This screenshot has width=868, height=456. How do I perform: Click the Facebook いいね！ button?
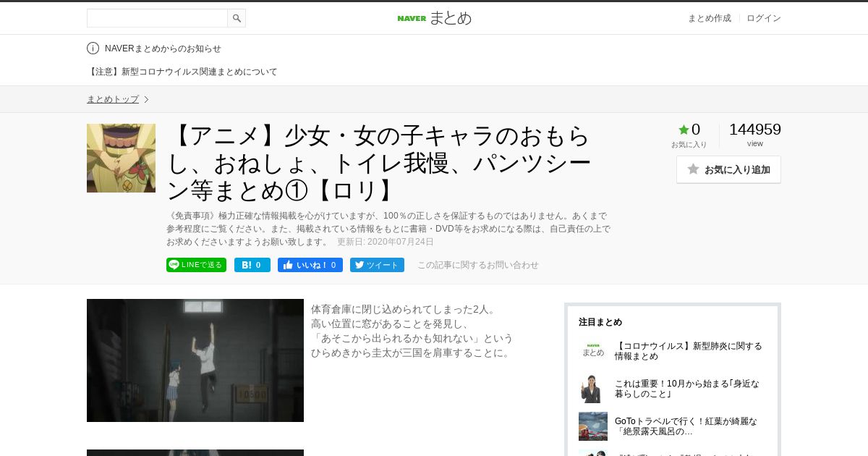click(x=310, y=265)
